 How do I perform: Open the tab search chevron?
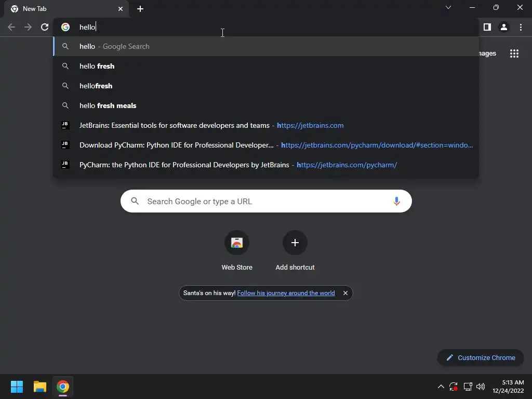[448, 7]
